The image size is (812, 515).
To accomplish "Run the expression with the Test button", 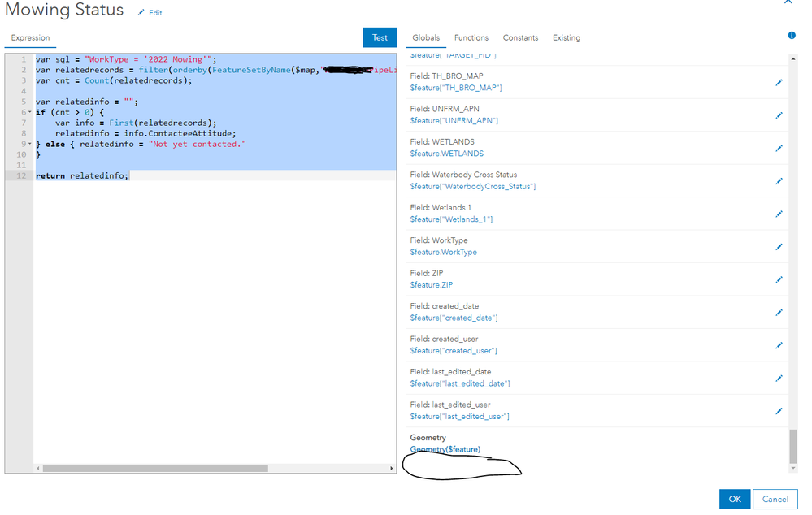I will tap(380, 38).
